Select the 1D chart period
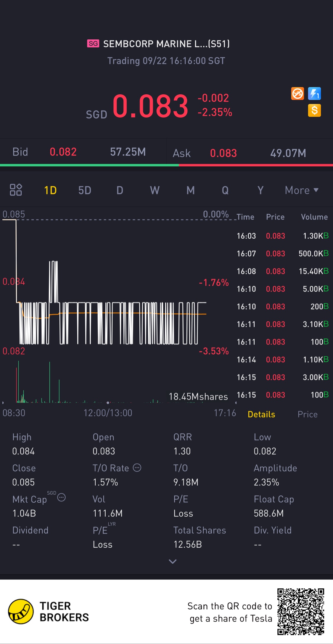The width and height of the screenshot is (333, 644). coord(50,190)
